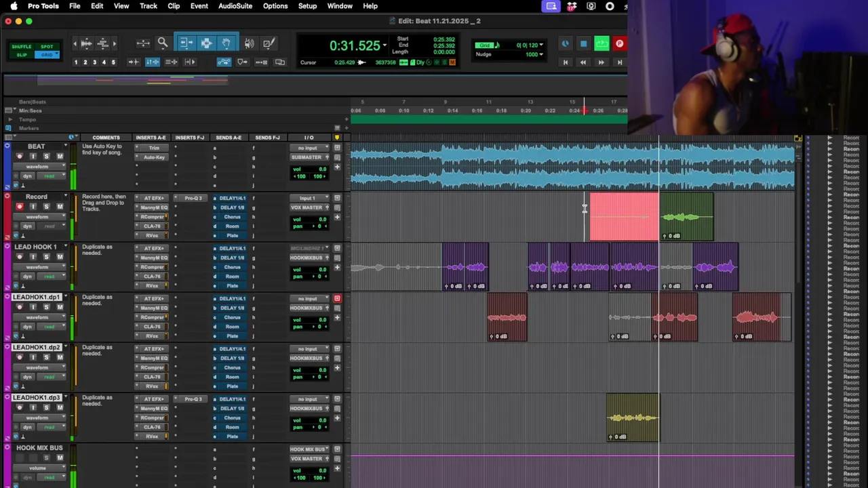
Task: Solo the BEAT track
Action: [x=46, y=157]
